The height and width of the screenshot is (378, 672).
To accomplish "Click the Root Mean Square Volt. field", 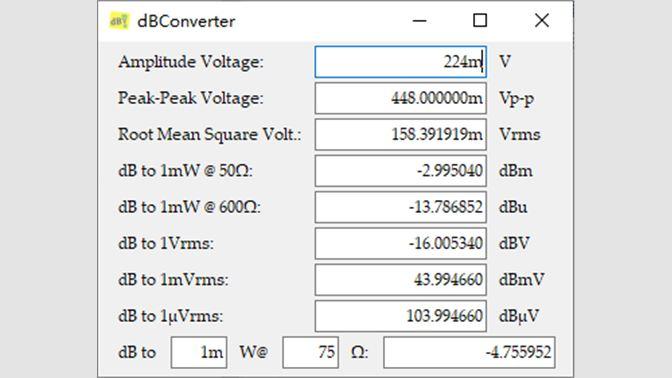I will tap(401, 135).
